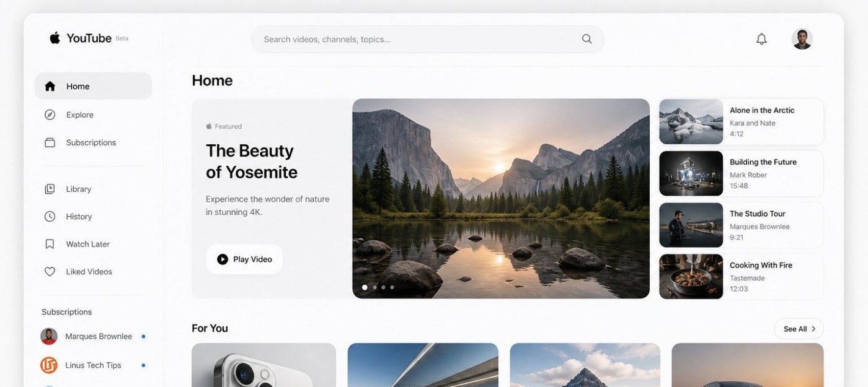Image resolution: width=868 pixels, height=387 pixels.
Task: Click blue dot beside Linus Tech Tips
Action: (143, 365)
